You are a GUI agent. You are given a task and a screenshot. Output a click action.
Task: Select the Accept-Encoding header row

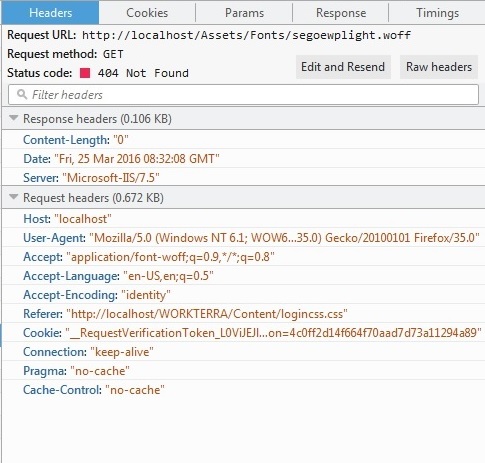(x=243, y=295)
